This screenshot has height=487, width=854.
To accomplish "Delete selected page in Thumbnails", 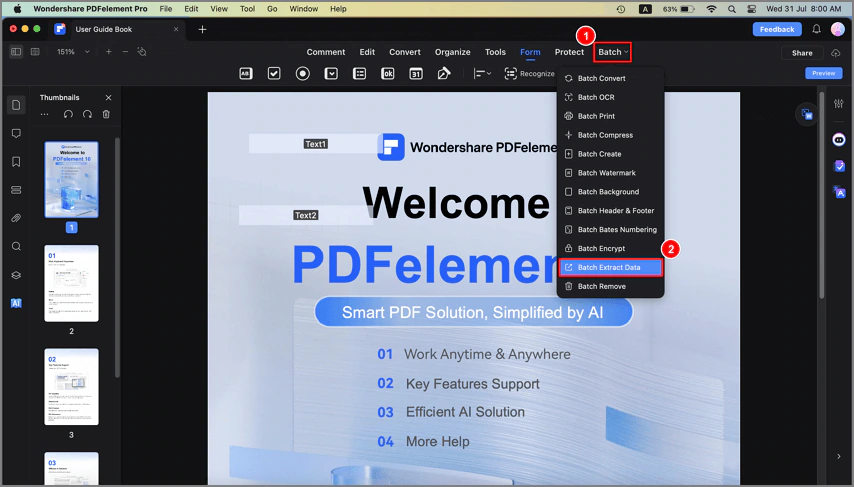I will coord(106,114).
